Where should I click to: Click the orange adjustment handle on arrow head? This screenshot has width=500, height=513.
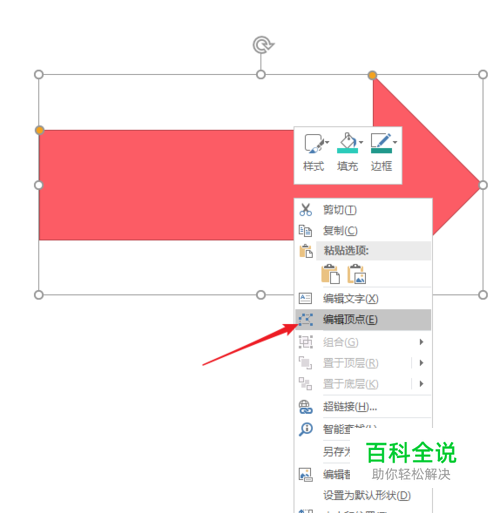(372, 75)
